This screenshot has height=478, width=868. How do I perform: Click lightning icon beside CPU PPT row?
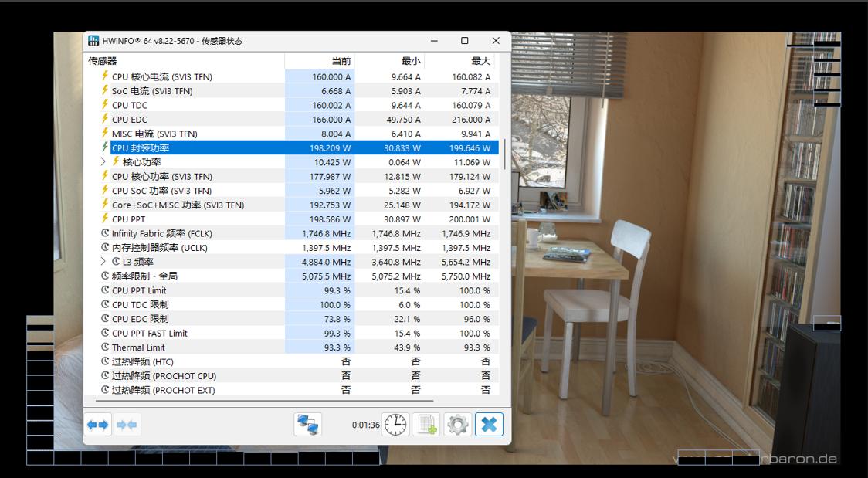tap(104, 219)
